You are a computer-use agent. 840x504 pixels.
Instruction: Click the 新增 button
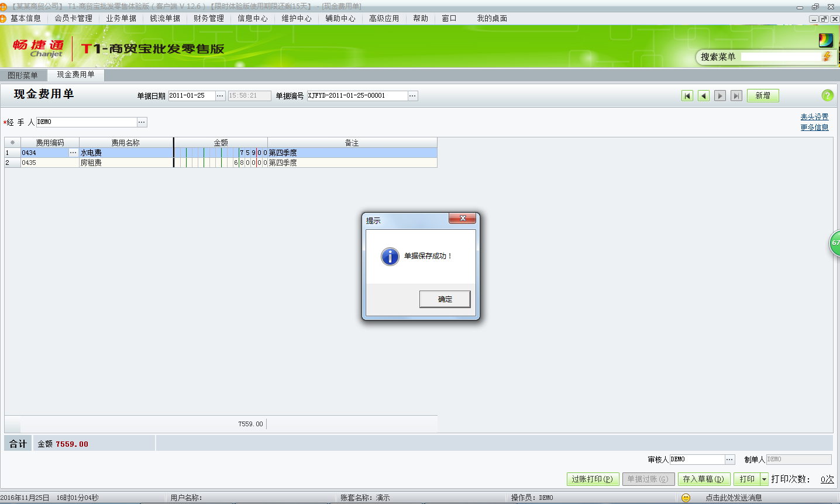click(763, 96)
